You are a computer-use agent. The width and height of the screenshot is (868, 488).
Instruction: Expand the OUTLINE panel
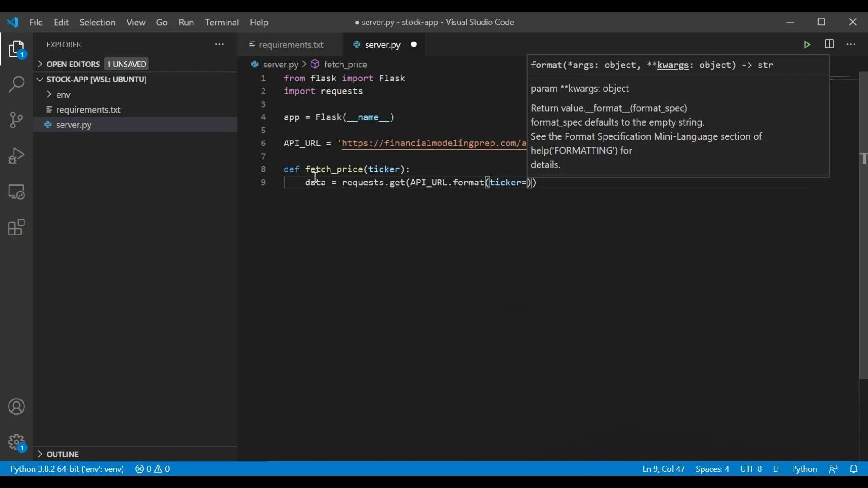click(62, 454)
